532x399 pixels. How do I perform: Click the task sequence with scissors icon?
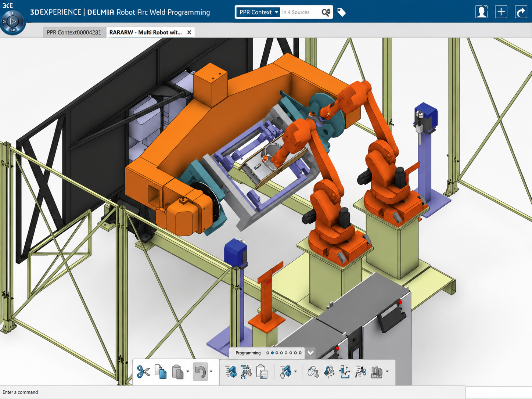point(246,372)
